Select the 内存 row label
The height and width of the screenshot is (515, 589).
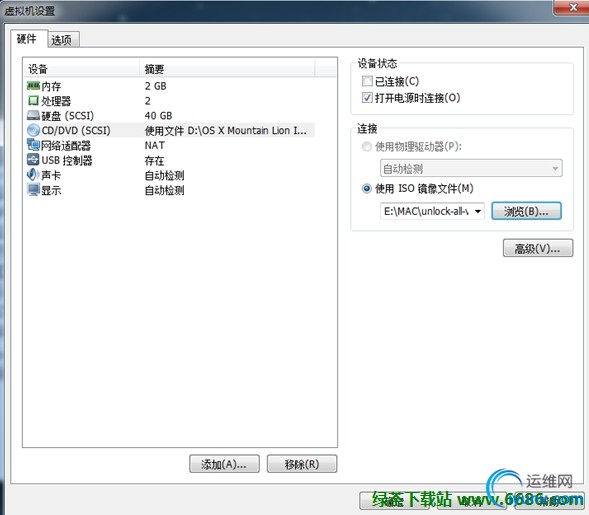click(x=51, y=86)
